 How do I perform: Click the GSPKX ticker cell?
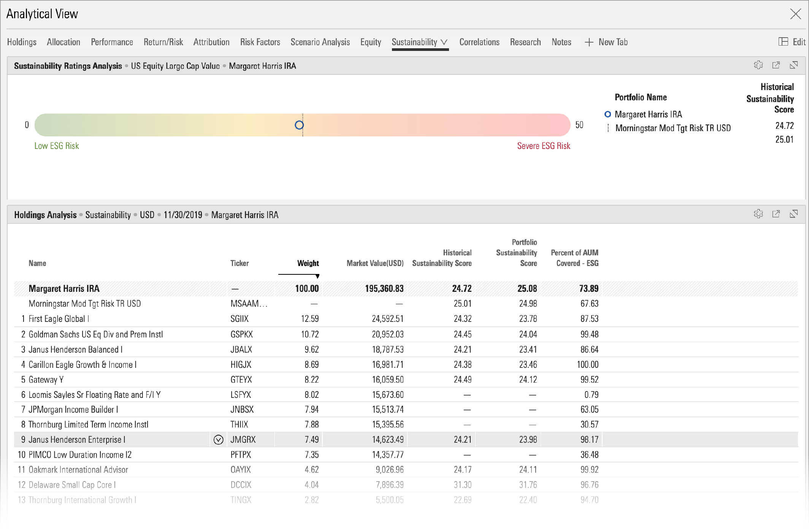tap(241, 334)
